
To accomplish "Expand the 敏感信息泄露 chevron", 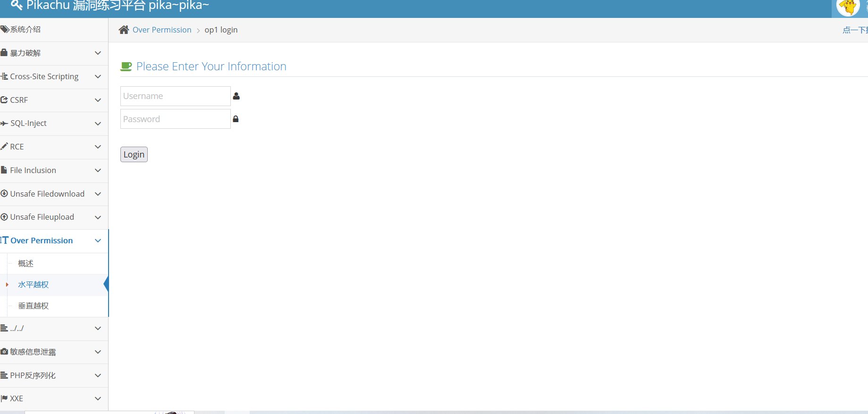I will coord(98,352).
